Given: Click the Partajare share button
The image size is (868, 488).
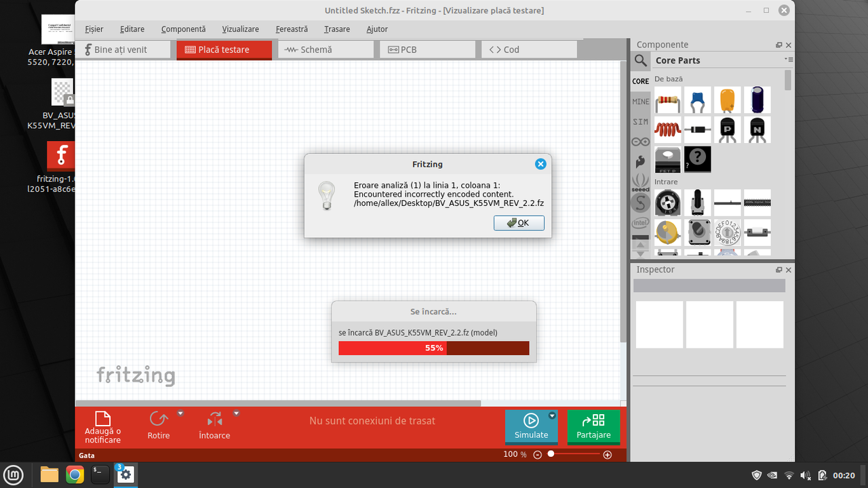Looking at the screenshot, I should pos(594,426).
